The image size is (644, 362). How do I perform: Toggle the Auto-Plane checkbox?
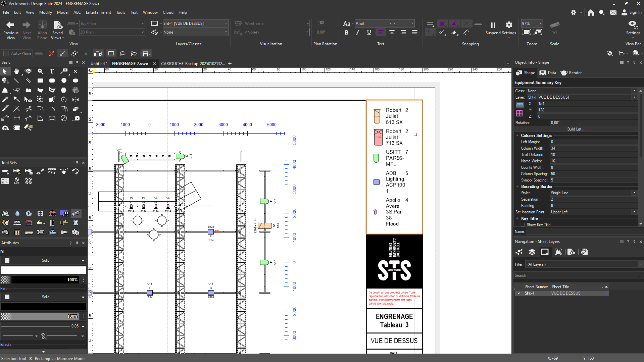tap(6, 53)
